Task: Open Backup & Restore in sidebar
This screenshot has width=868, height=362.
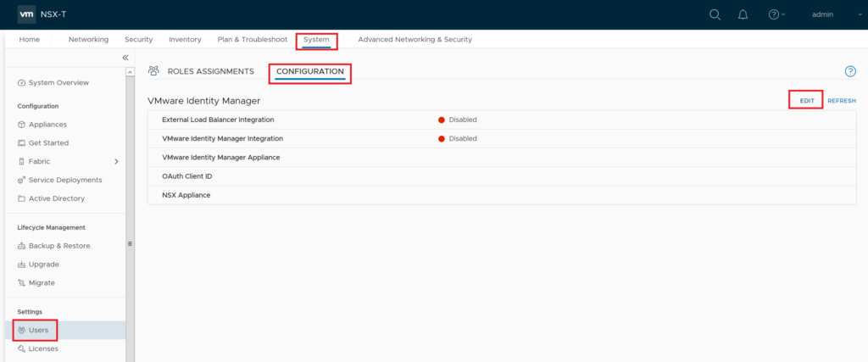Action: (59, 246)
